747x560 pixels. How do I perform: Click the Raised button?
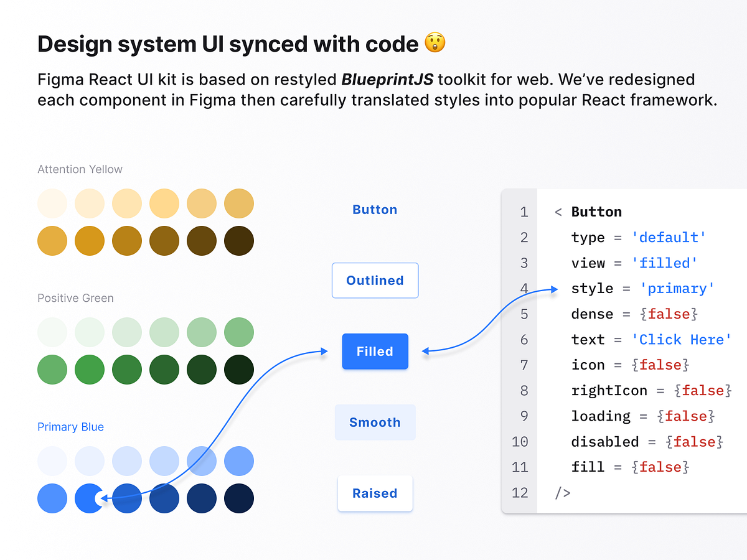[x=375, y=493]
